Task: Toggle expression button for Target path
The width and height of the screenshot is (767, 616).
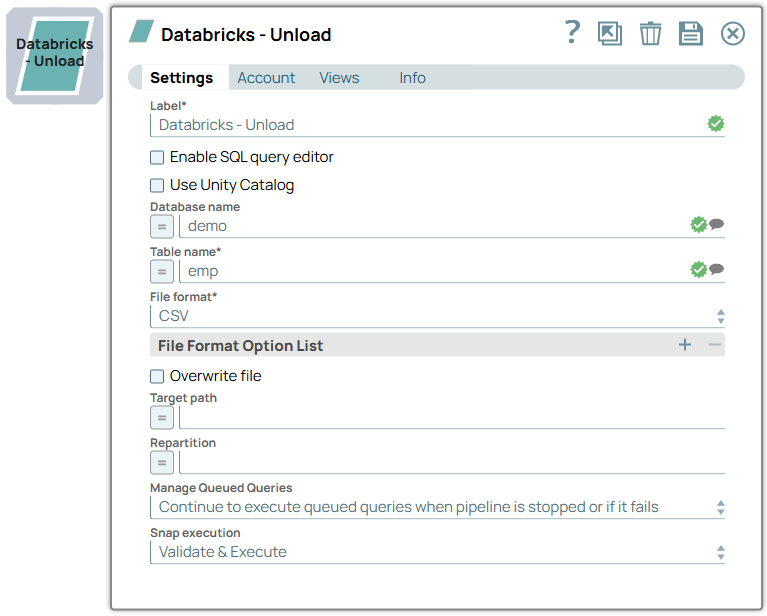Action: tap(162, 417)
